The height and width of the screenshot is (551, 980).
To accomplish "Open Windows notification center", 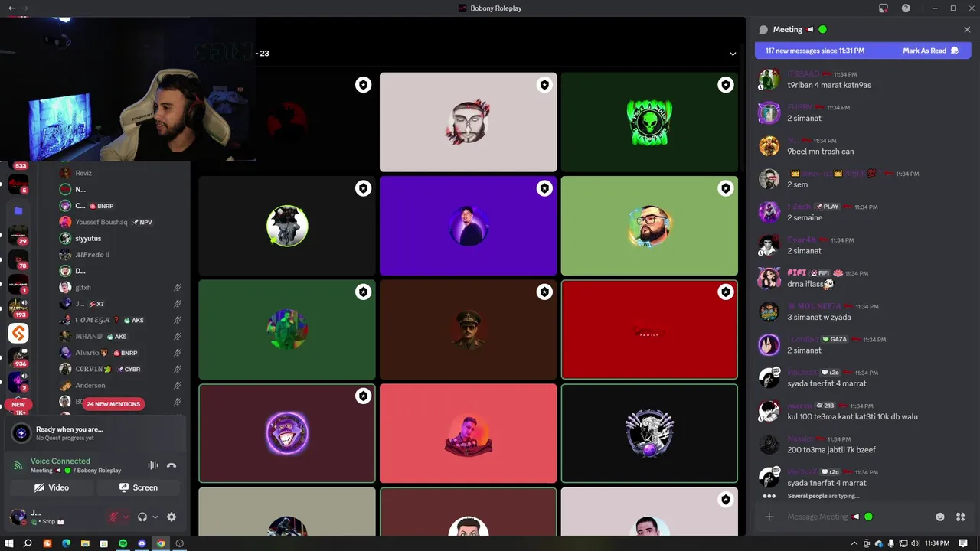I will [x=963, y=543].
